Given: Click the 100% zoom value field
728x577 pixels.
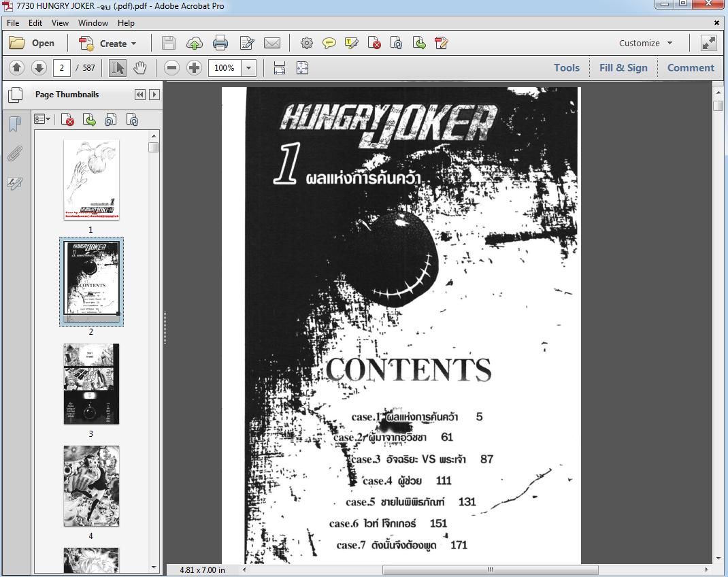Looking at the screenshot, I should point(225,68).
